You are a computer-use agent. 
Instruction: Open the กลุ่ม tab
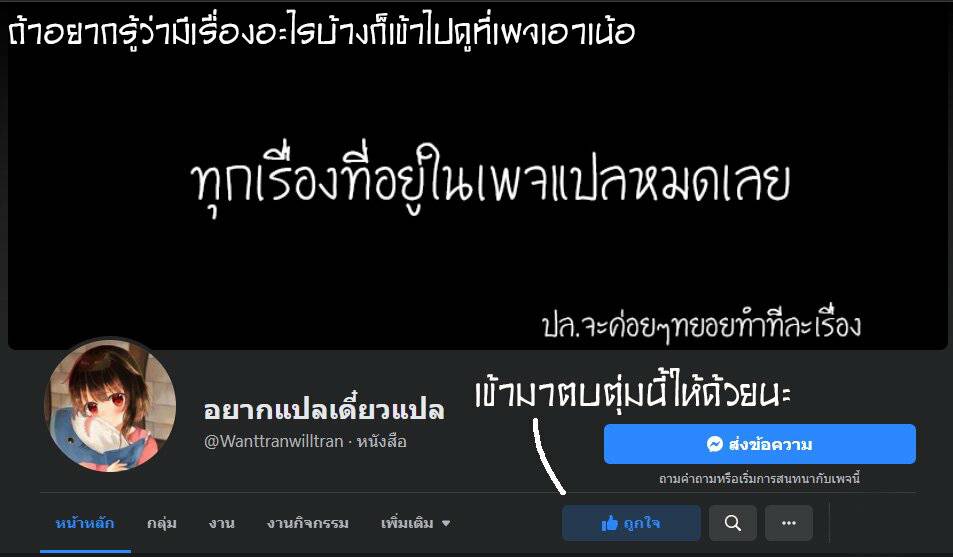pyautogui.click(x=162, y=523)
